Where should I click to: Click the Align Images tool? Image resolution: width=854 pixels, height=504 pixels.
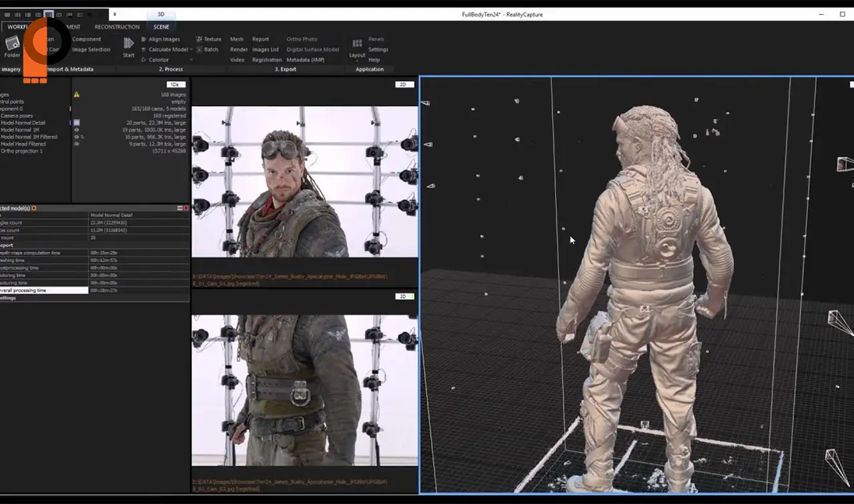click(164, 39)
